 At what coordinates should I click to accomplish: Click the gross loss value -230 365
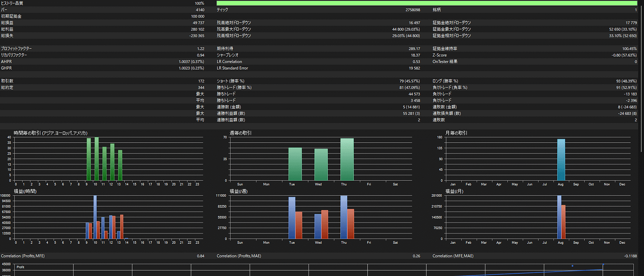tap(197, 36)
